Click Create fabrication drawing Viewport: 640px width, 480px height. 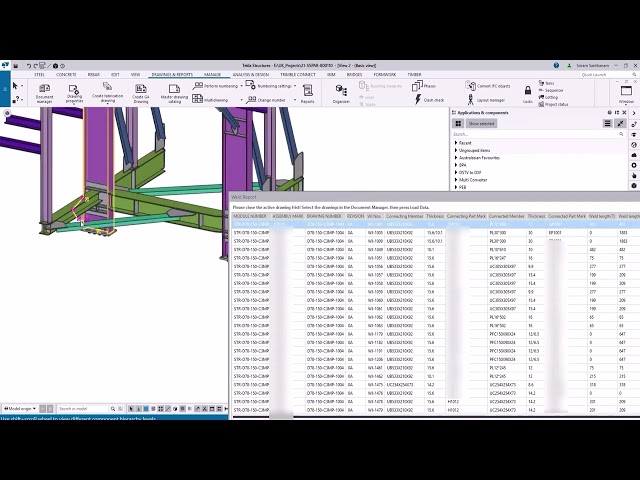click(x=107, y=93)
